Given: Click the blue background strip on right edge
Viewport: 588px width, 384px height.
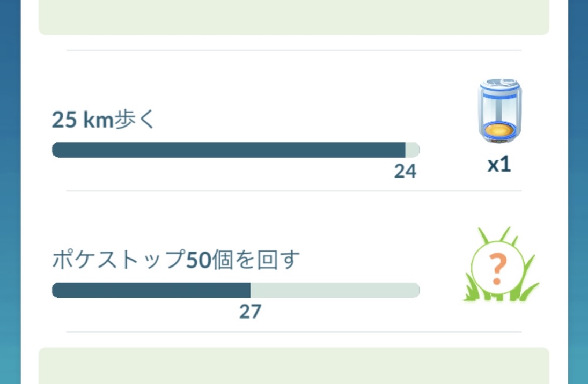Looking at the screenshot, I should pyautogui.click(x=578, y=192).
